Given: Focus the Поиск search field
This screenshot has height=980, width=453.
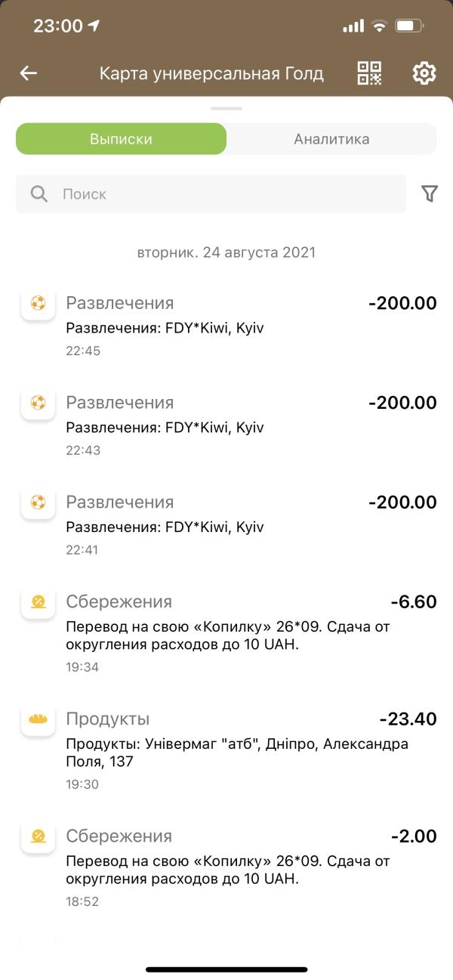Looking at the screenshot, I should click(211, 194).
